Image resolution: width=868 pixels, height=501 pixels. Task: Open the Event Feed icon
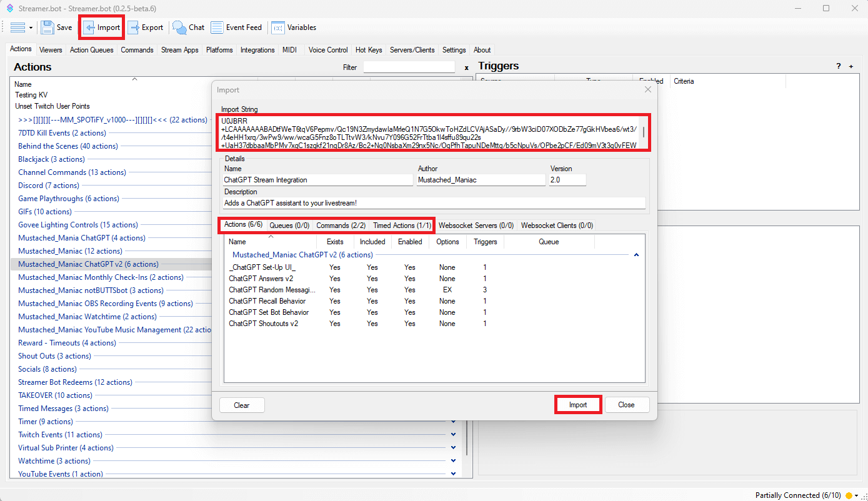tap(217, 27)
